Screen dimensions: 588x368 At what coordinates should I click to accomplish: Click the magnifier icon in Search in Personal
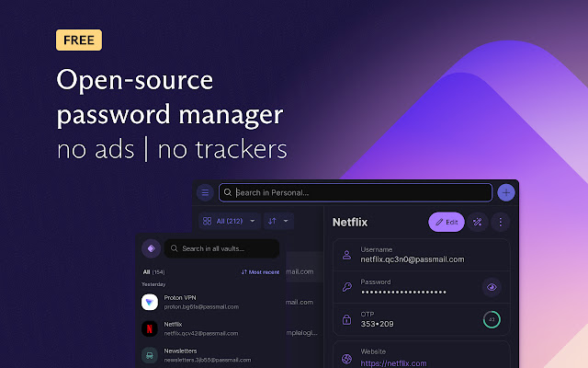(x=228, y=192)
